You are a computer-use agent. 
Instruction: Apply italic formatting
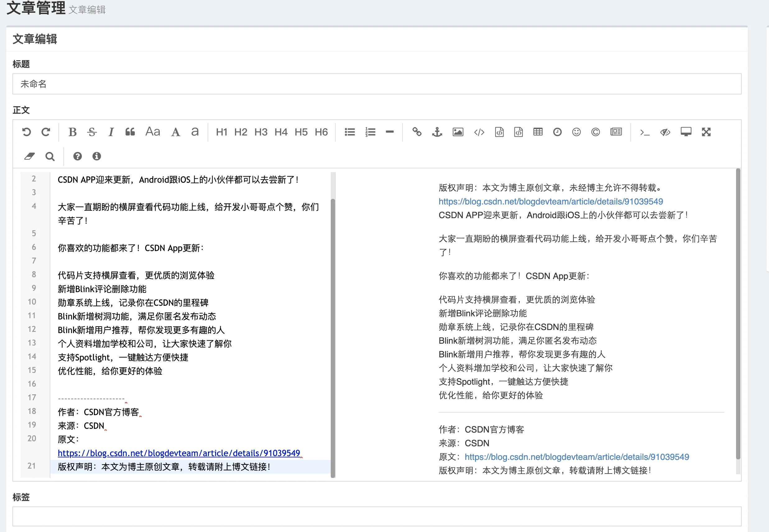pyautogui.click(x=111, y=132)
